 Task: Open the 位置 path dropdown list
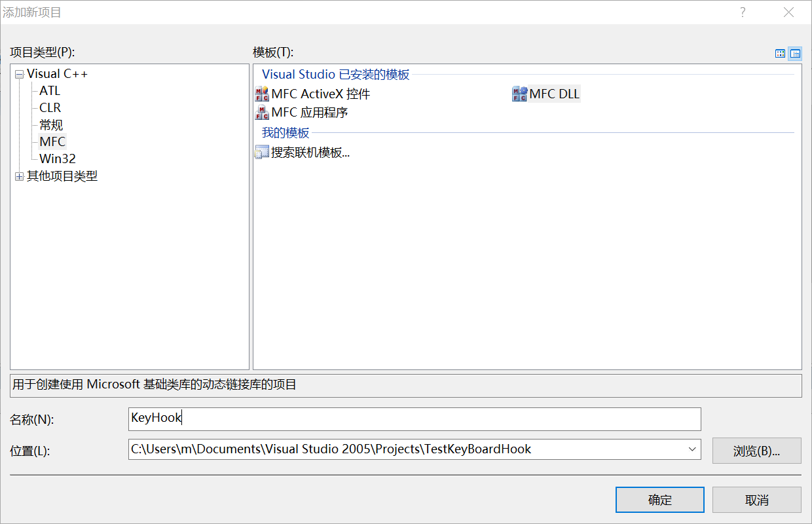click(x=692, y=449)
